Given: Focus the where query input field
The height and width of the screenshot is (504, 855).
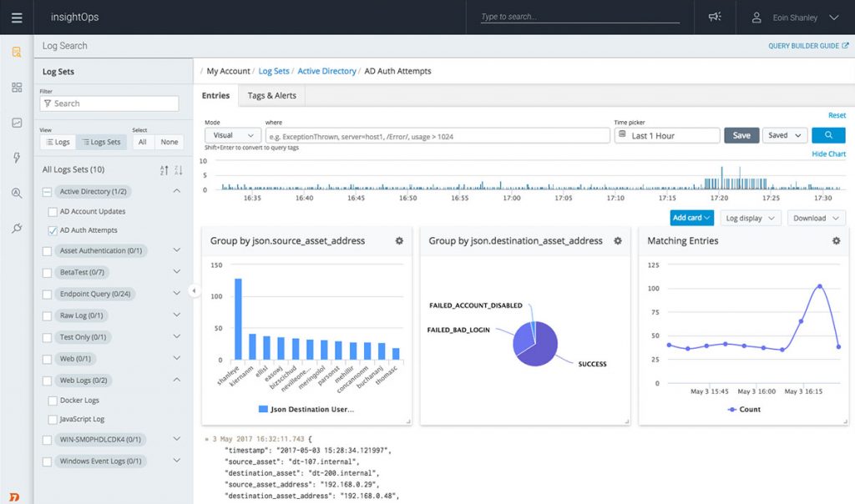Looking at the screenshot, I should [x=438, y=136].
